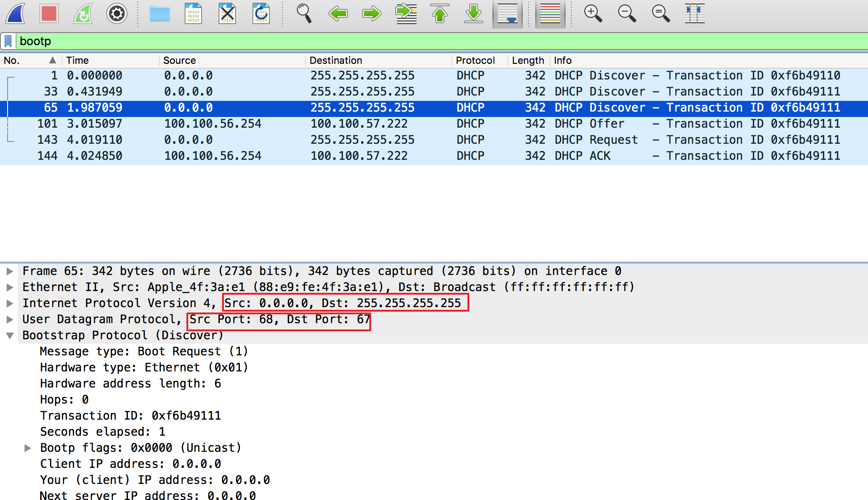Screen dimensions: 868x500
Task: Collapse the Bootstrap Protocol section
Action: pyautogui.click(x=10, y=335)
